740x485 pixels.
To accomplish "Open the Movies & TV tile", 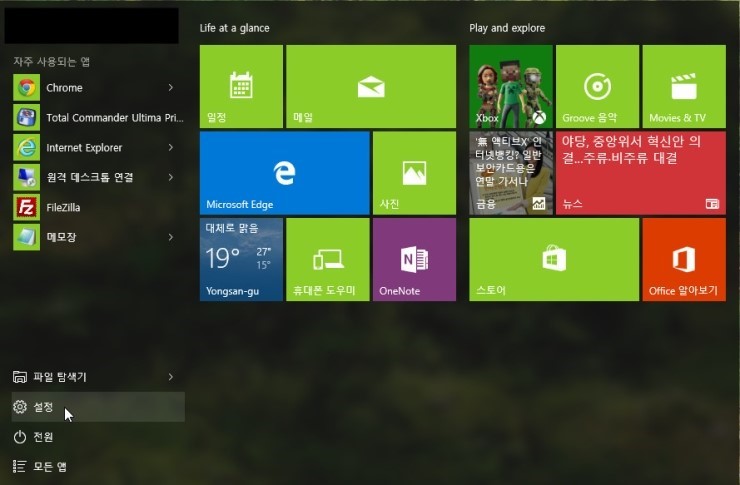I will click(683, 86).
